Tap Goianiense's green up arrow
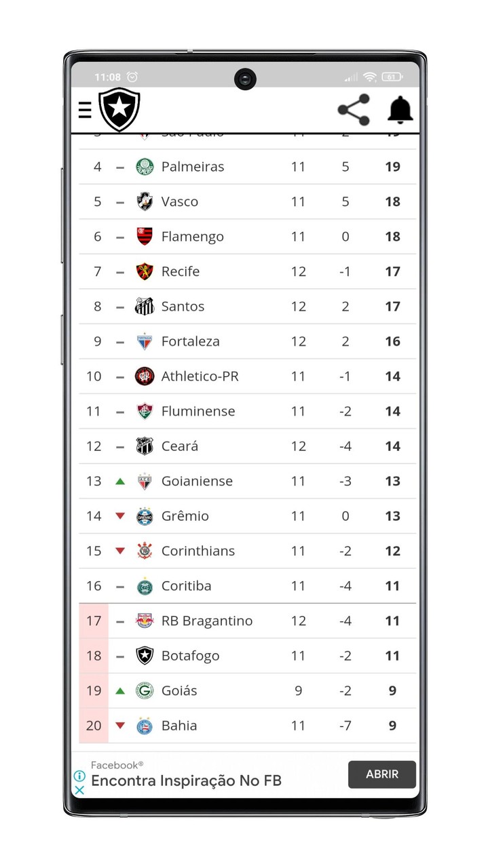This screenshot has height=868, width=488. point(120,481)
